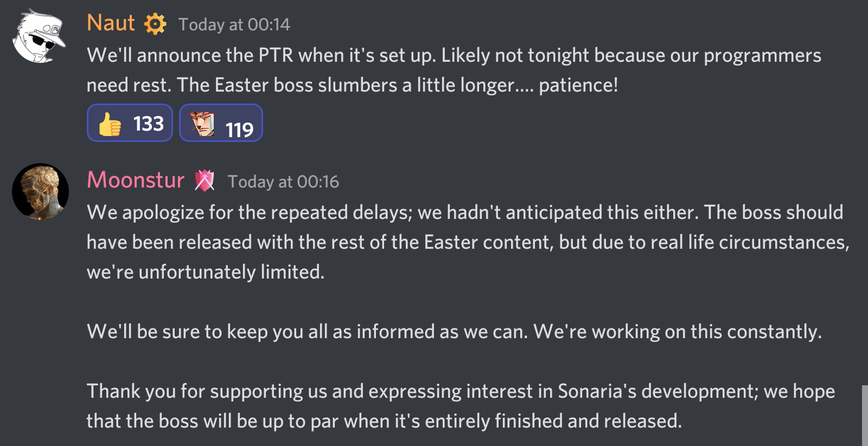The image size is (868, 446).
Task: Click the paragraph apologizing for repeated delays
Action: pyautogui.click(x=464, y=212)
